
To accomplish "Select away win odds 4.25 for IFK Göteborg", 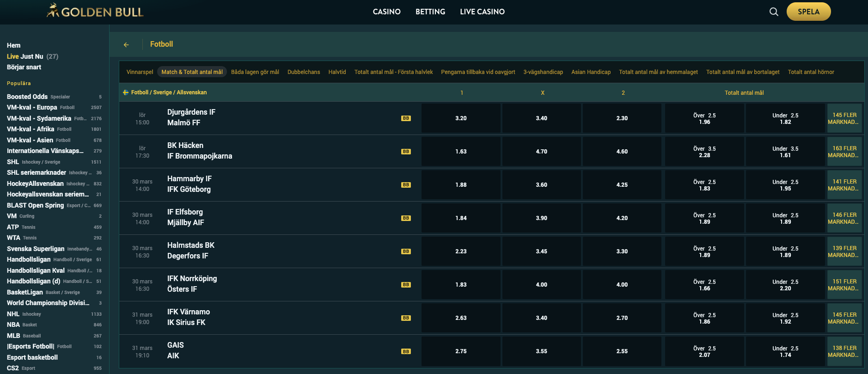I will [622, 185].
